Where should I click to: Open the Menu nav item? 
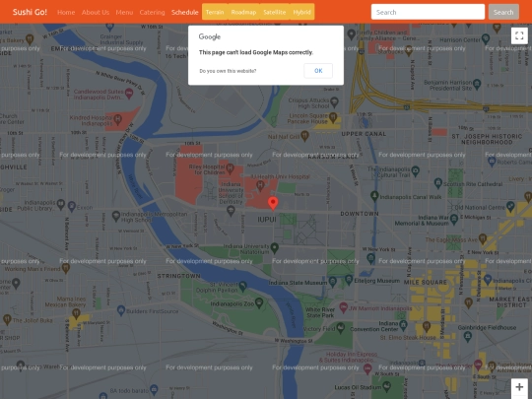pyautogui.click(x=124, y=12)
